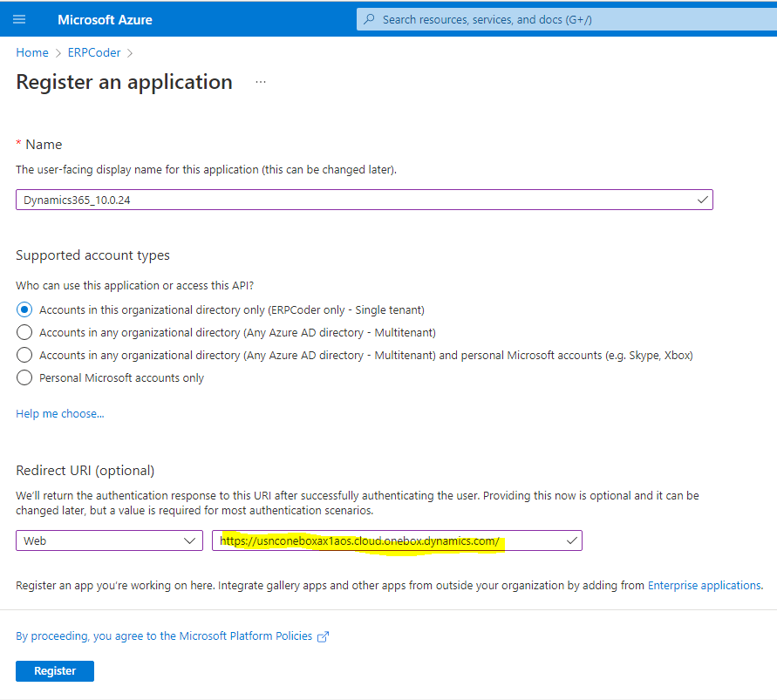Click the Redirect URI input field
This screenshot has height=700, width=777.
coord(397,540)
